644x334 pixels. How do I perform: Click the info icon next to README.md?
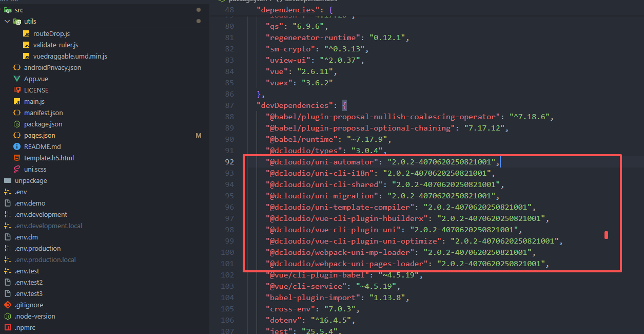click(17, 146)
